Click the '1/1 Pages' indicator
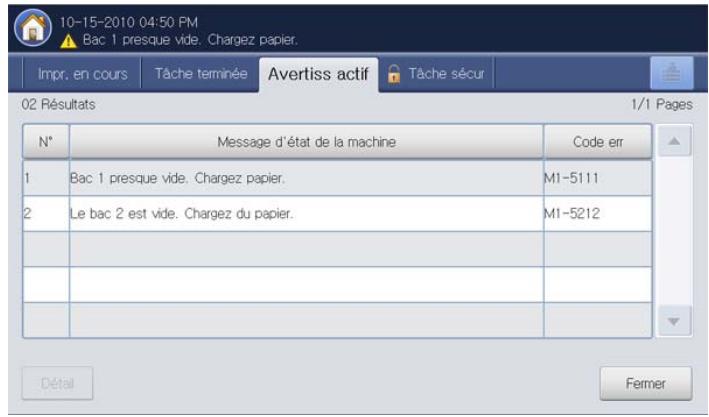 pos(662,104)
